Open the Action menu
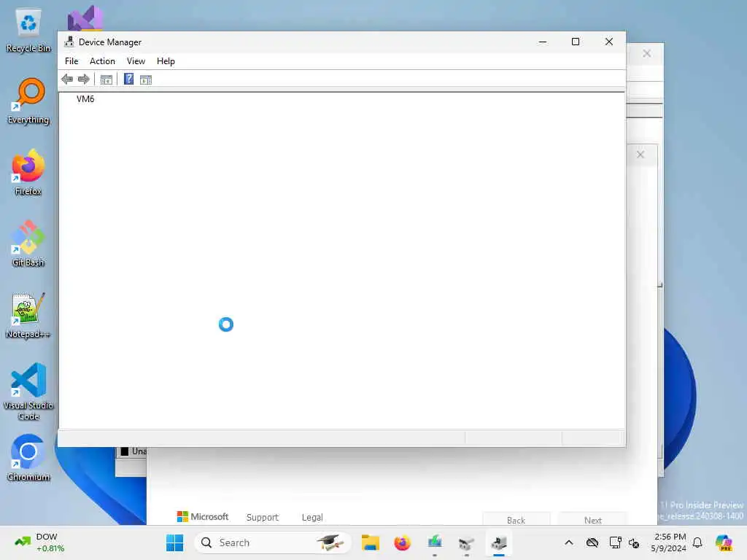The image size is (747, 560). (102, 61)
